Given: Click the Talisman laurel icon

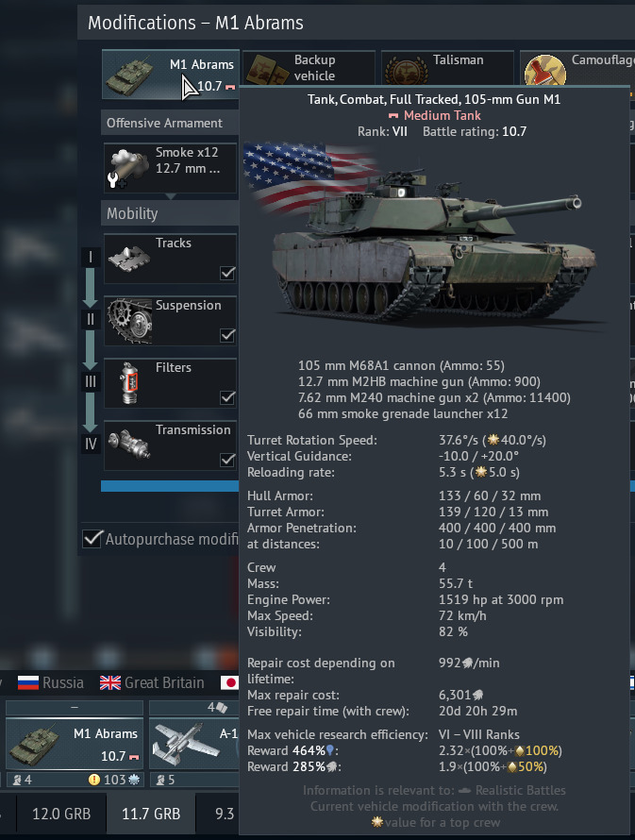Looking at the screenshot, I should click(x=407, y=72).
